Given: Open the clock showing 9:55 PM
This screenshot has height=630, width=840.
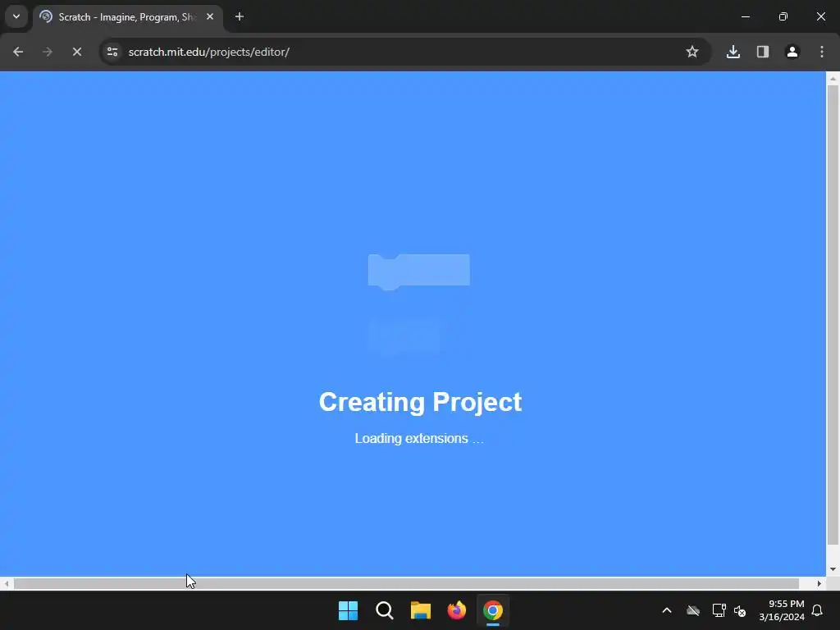Looking at the screenshot, I should pos(782,610).
